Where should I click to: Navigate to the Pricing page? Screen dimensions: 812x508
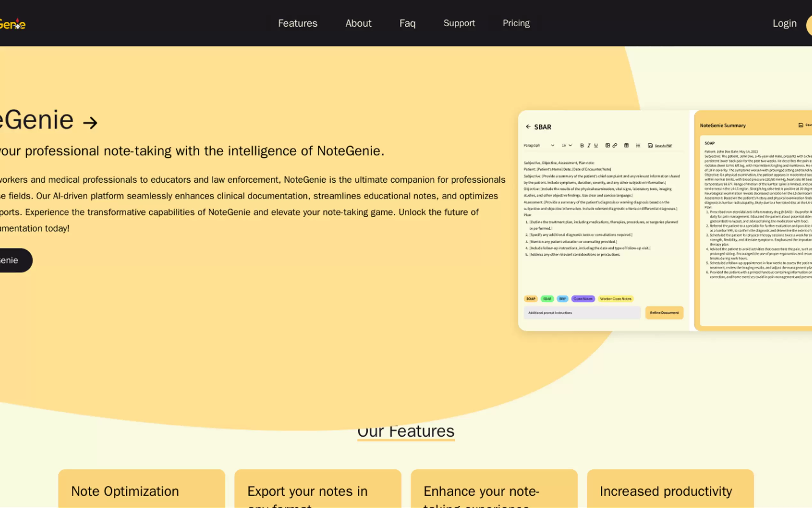516,23
